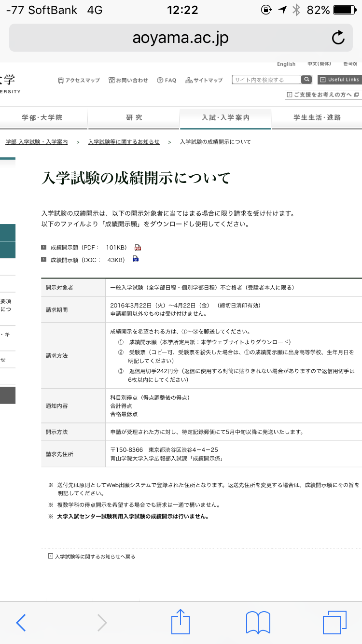This screenshot has width=362, height=644.
Task: Open the FAQ link
Action: (x=167, y=80)
